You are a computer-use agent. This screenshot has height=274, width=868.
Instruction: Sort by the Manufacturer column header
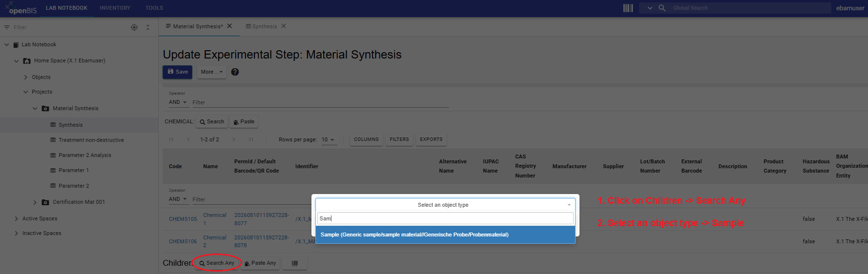[x=569, y=166]
